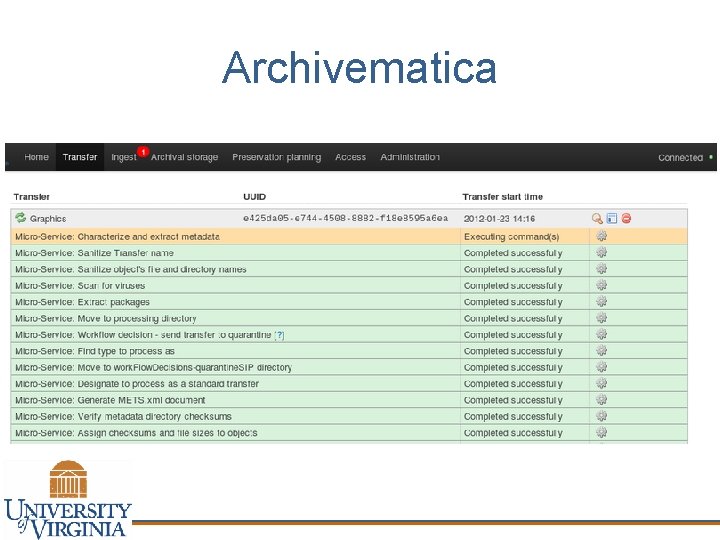
Task: Click the 'Executing command(s)' status
Action: pos(512,237)
